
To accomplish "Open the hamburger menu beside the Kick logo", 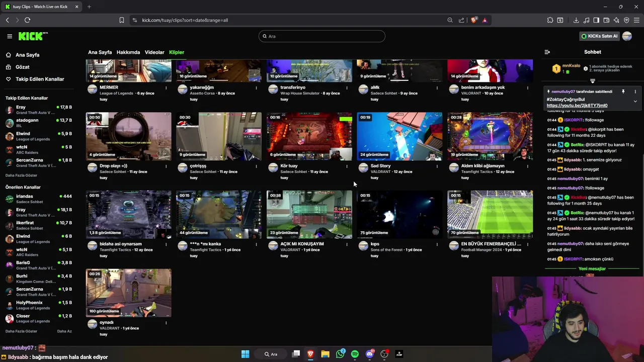I will (x=10, y=36).
